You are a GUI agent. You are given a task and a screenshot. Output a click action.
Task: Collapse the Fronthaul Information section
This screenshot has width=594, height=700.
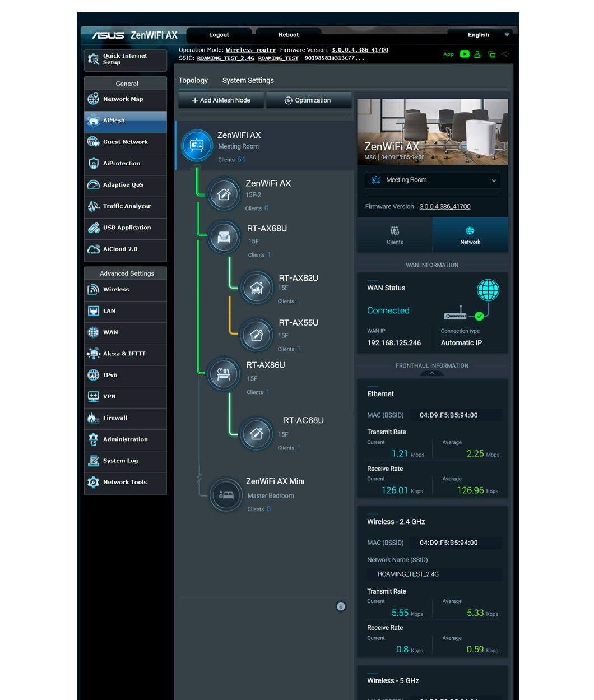(432, 373)
